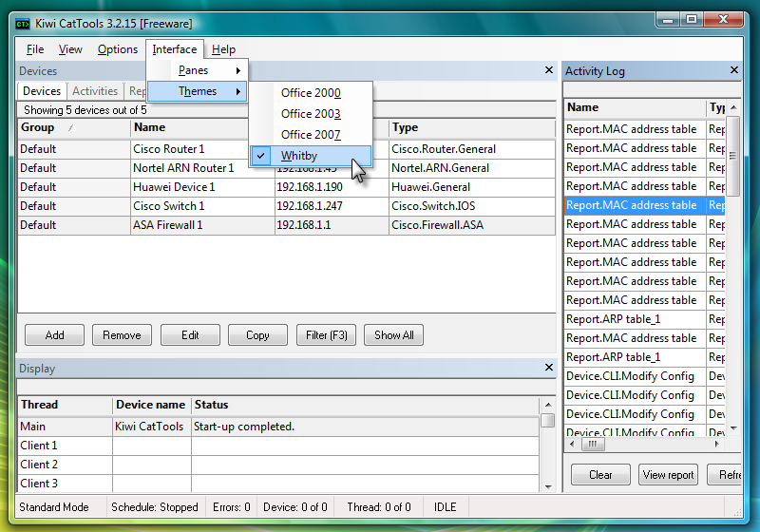The height and width of the screenshot is (532, 760).
Task: Select the Themes submenu entry
Action: 198,91
